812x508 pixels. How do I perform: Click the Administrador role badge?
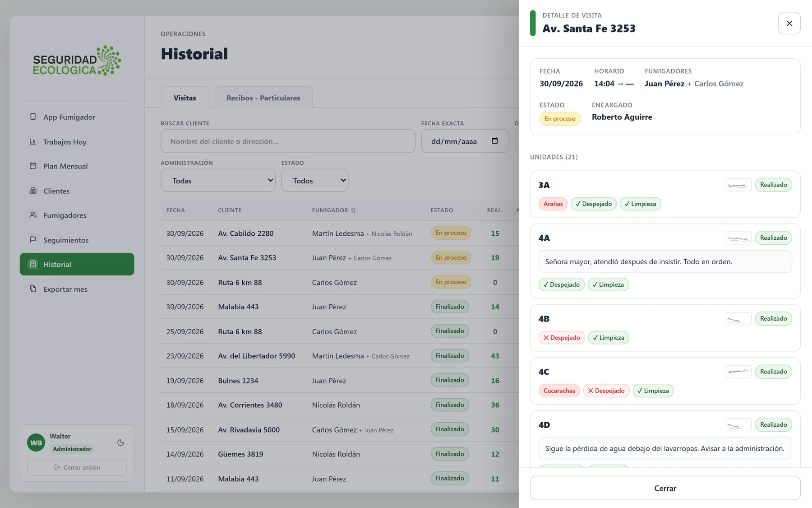click(72, 449)
